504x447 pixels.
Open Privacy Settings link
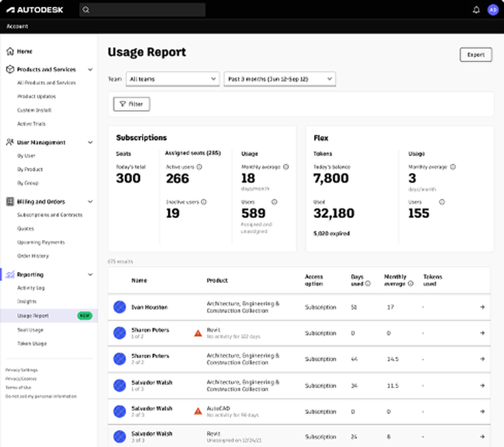tap(22, 370)
